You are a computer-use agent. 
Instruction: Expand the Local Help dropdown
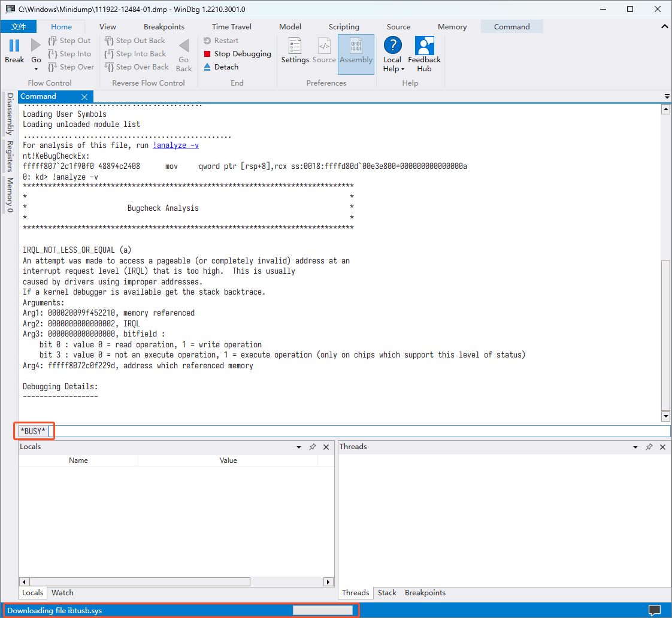pos(392,65)
